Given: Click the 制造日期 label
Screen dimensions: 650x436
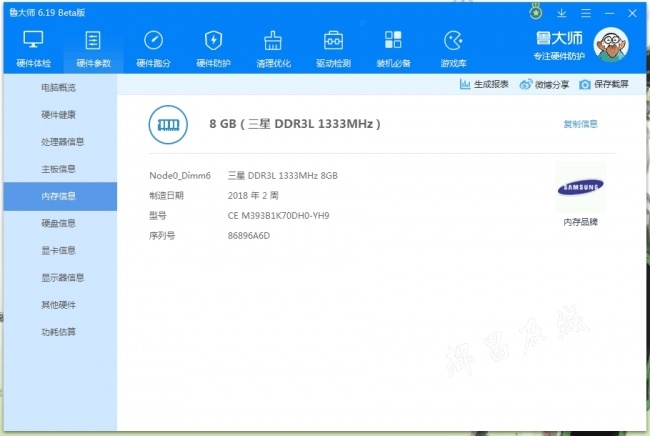Looking at the screenshot, I should 166,196.
